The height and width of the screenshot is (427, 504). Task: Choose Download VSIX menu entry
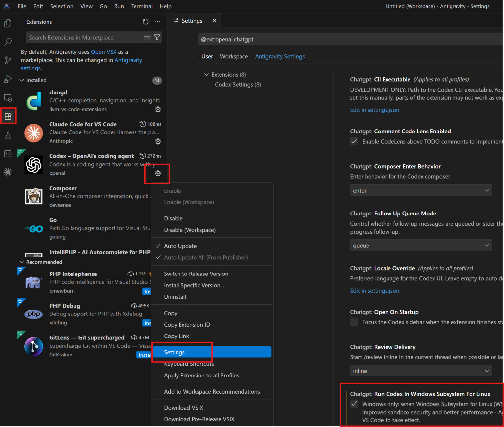coord(212,408)
